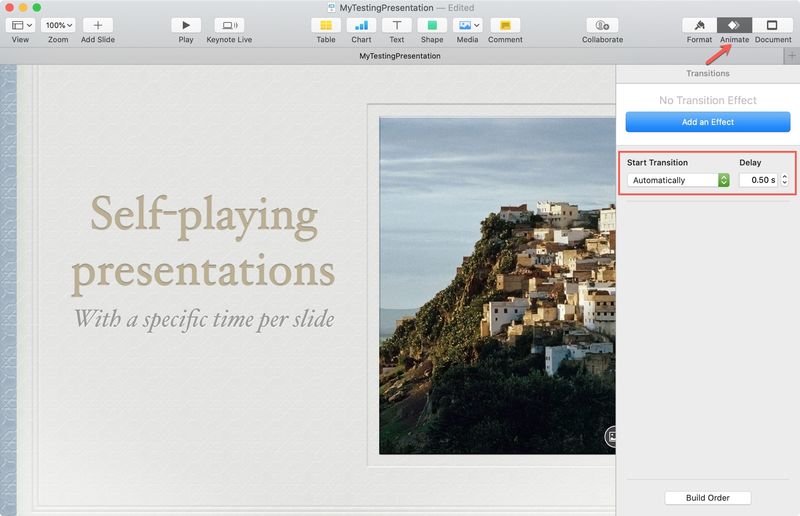Click the Delay 0.50 s input field

[758, 180]
